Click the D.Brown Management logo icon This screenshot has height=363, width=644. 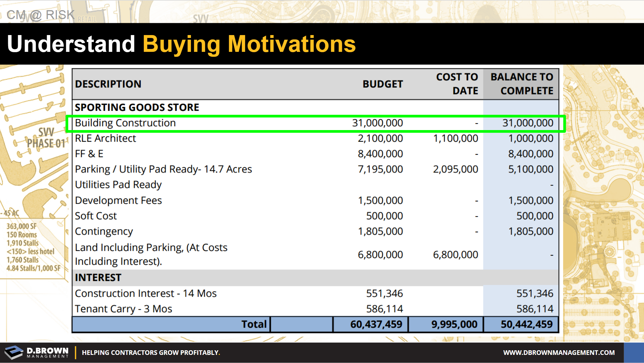14,352
